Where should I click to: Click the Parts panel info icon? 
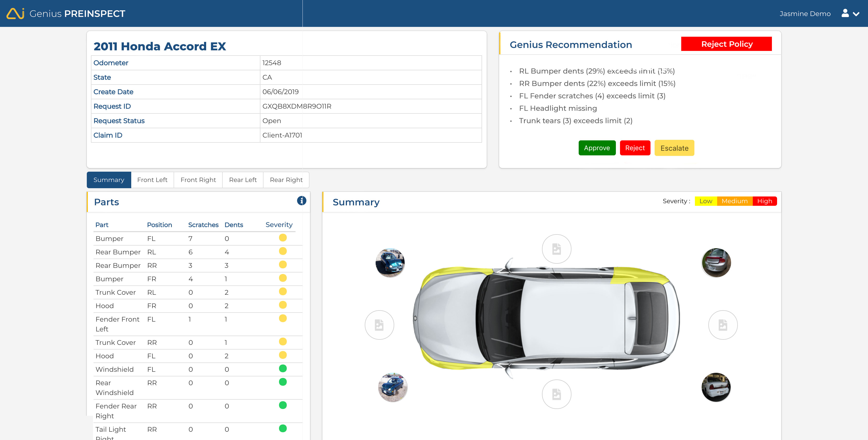[301, 201]
